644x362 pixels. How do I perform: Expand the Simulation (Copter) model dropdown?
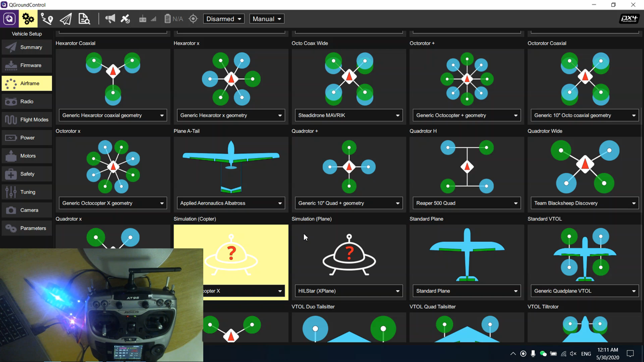tap(244, 291)
